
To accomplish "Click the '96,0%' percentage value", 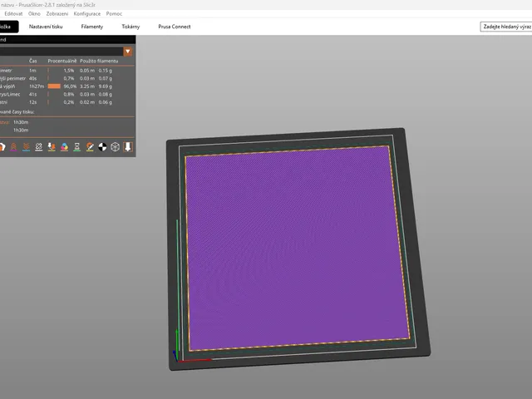I will 70,86.
